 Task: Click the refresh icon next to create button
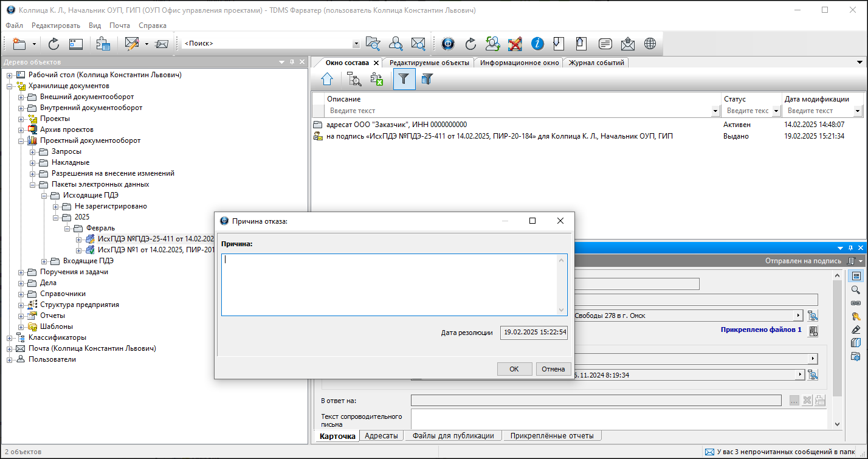point(53,44)
